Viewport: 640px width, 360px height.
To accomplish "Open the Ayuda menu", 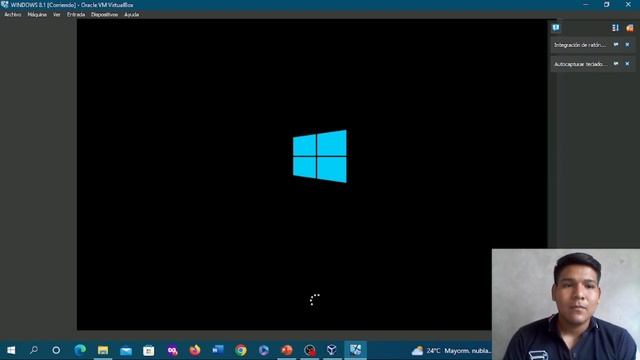I will pos(131,15).
